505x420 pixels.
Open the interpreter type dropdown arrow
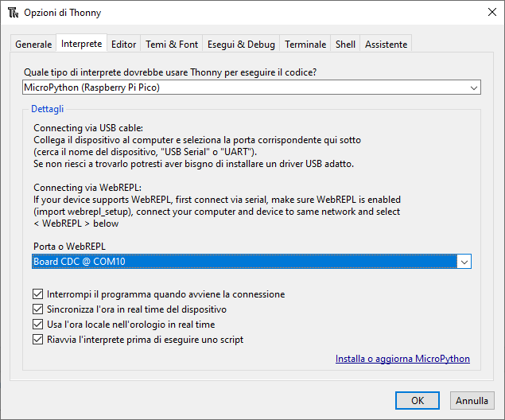coord(473,87)
